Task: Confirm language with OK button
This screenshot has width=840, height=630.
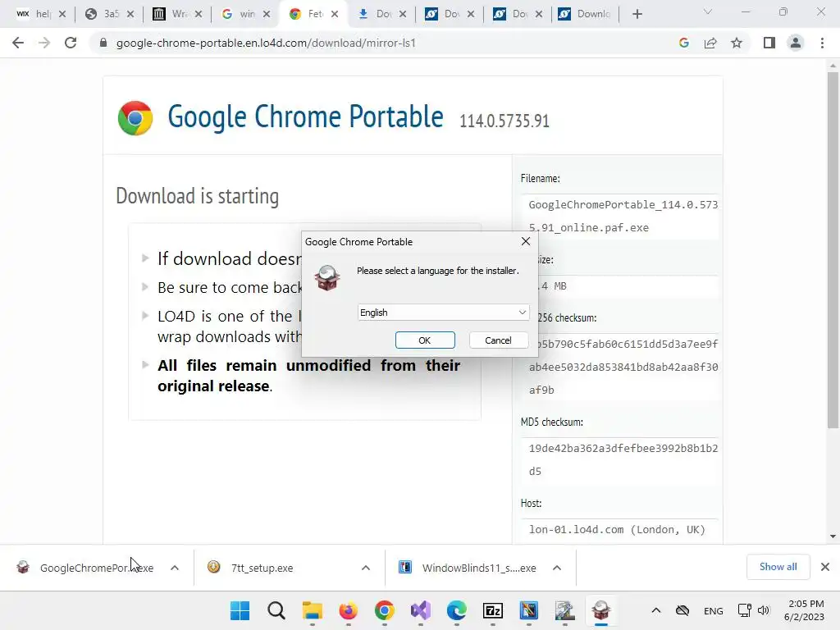Action: point(425,340)
